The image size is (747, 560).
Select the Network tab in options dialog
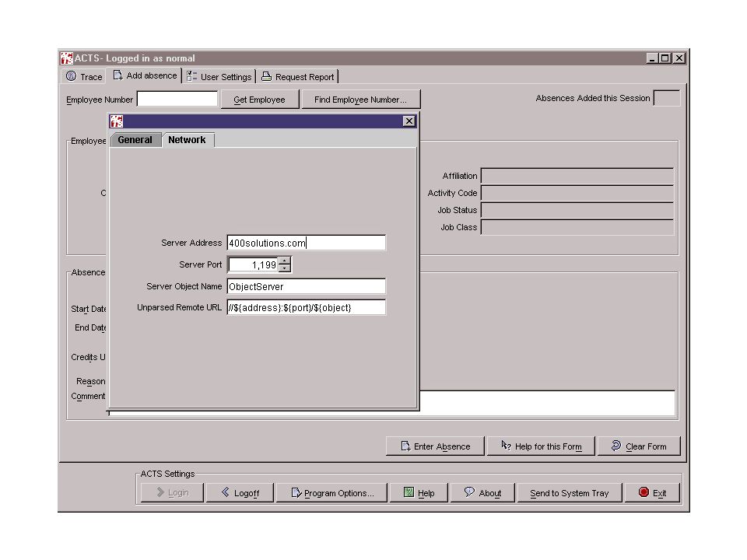click(188, 139)
